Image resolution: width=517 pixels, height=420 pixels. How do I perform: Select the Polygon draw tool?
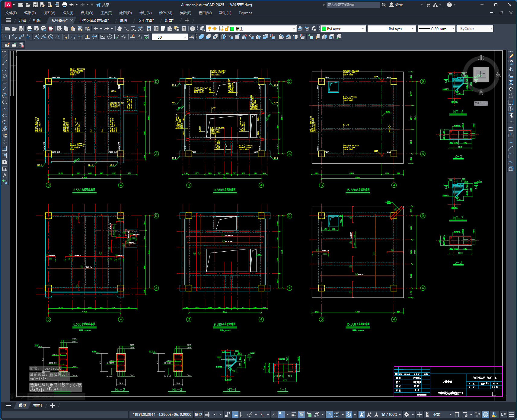coord(5,76)
